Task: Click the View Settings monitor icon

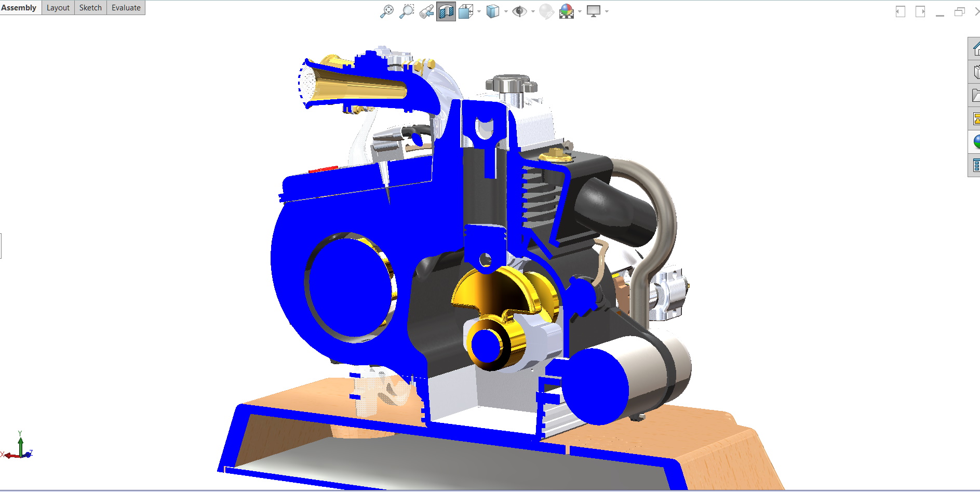Action: (593, 11)
